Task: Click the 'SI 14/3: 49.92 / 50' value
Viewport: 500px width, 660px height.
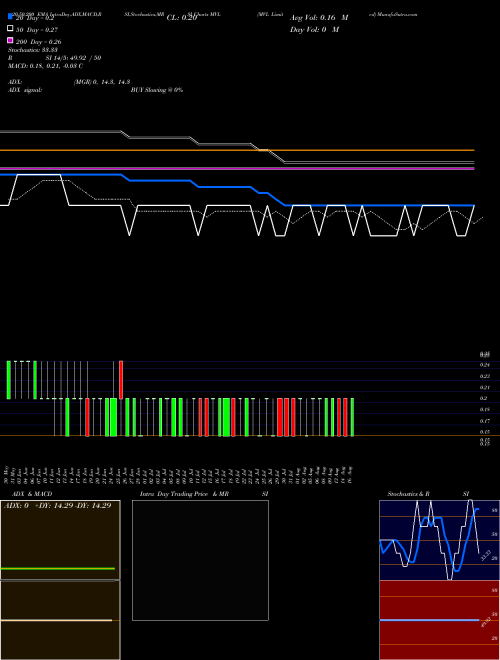Action: [x=73, y=58]
